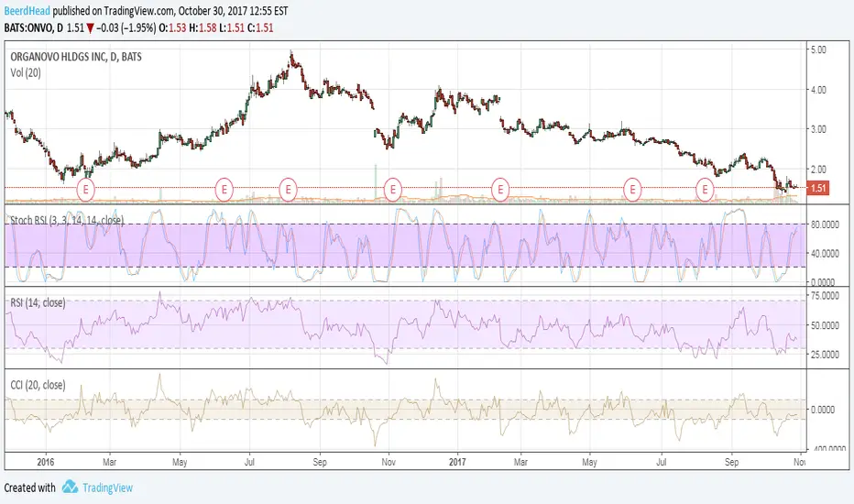Click the CCI (20, close) indicator label
The width and height of the screenshot is (854, 504).
pos(38,385)
